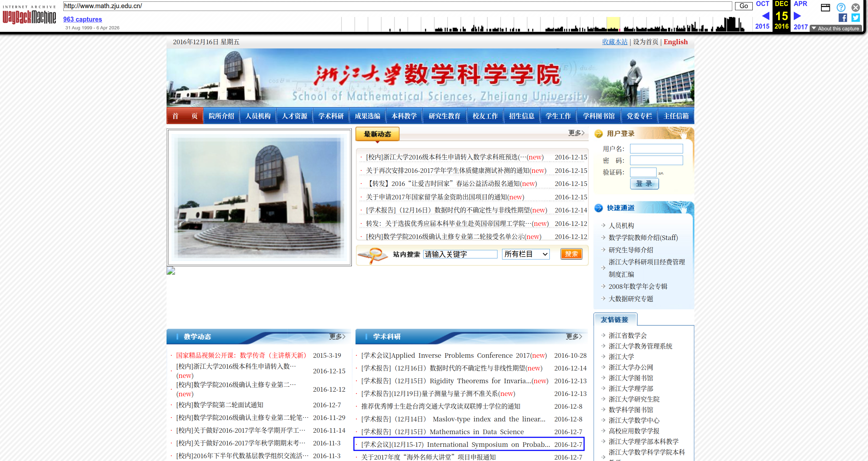Go to previous capture arrow
The height and width of the screenshot is (461, 868).
pyautogui.click(x=765, y=16)
